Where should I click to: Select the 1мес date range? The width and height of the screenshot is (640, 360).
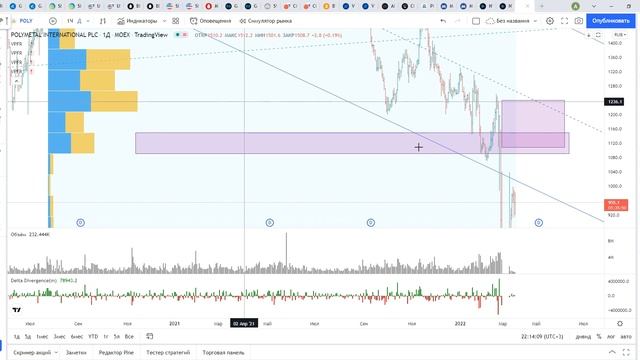42,337
